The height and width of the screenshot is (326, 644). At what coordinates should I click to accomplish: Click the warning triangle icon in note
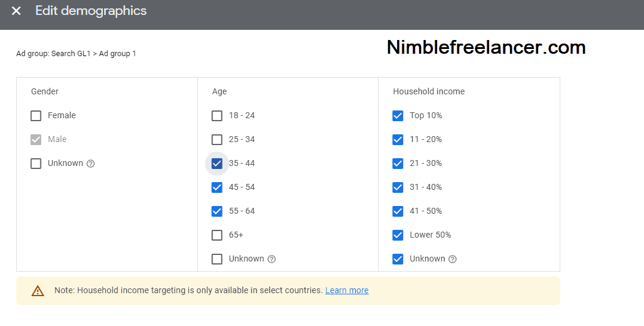point(38,291)
